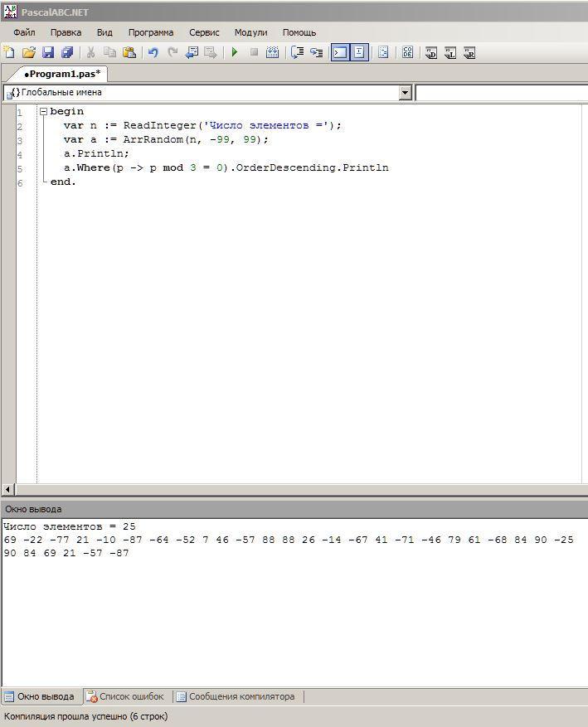Click OrderDescending in line 5
This screenshot has width=588, height=727.
tap(285, 167)
